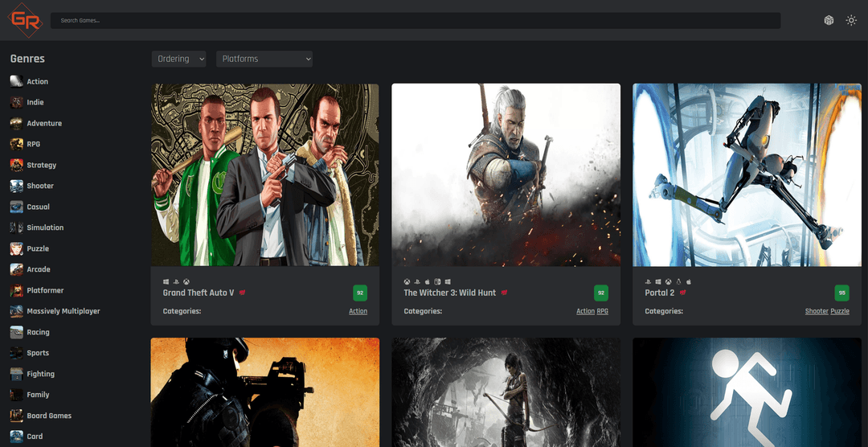Viewport: 868px width, 447px height.
Task: Select the Casual genre thumbnail icon
Action: click(17, 207)
